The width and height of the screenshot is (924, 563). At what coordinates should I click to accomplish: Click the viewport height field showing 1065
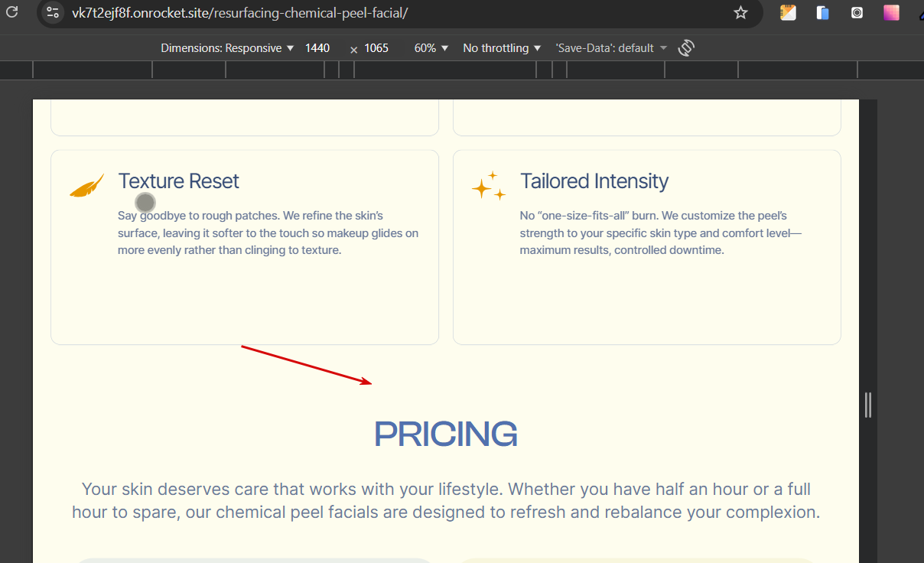[x=376, y=48]
